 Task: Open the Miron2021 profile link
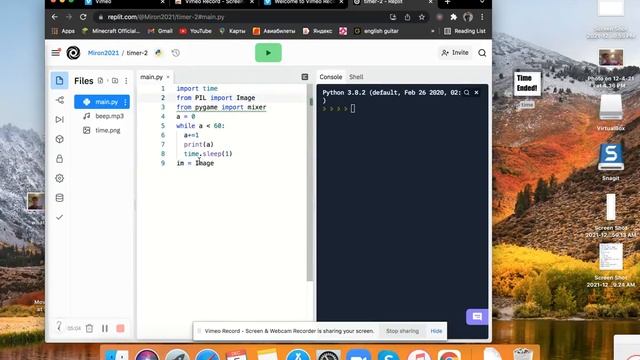[x=103, y=53]
